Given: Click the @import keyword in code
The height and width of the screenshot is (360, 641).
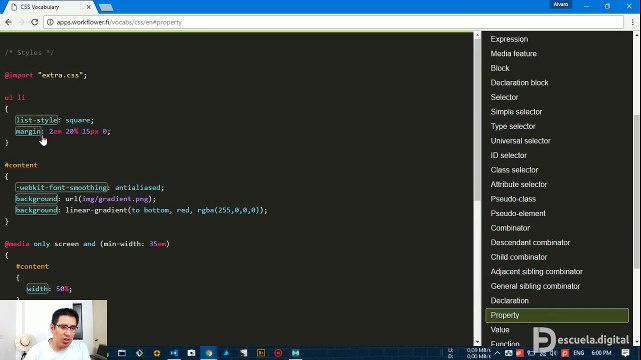Looking at the screenshot, I should point(19,75).
